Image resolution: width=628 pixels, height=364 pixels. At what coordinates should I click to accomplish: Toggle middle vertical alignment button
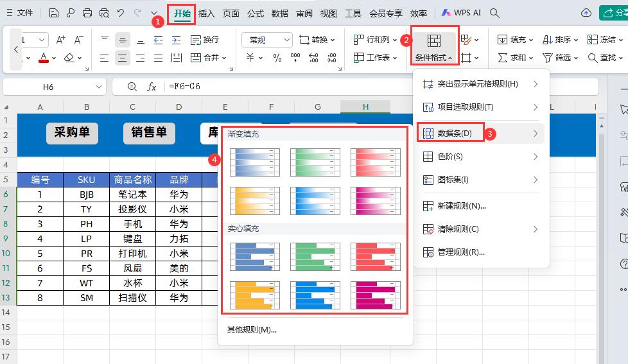[x=122, y=40]
